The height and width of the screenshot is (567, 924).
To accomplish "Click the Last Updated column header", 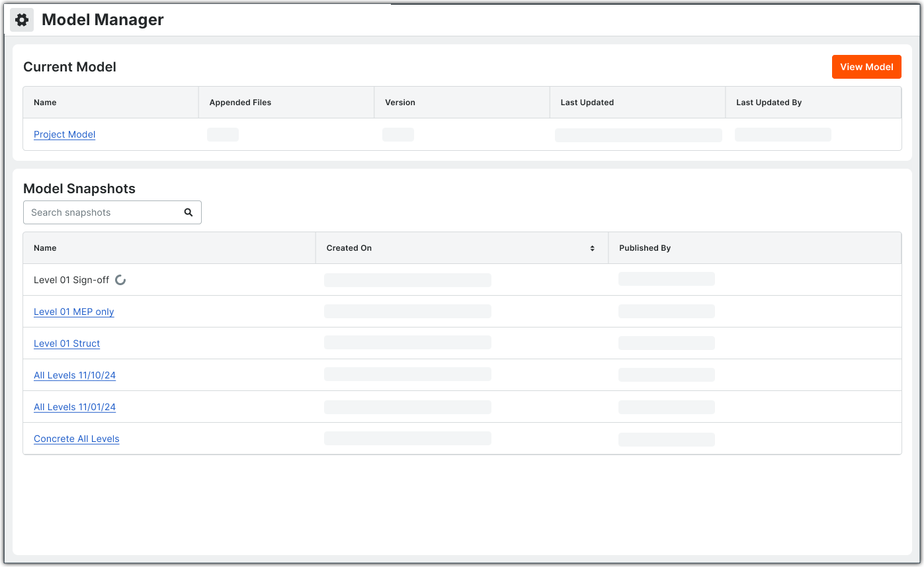I will point(638,103).
